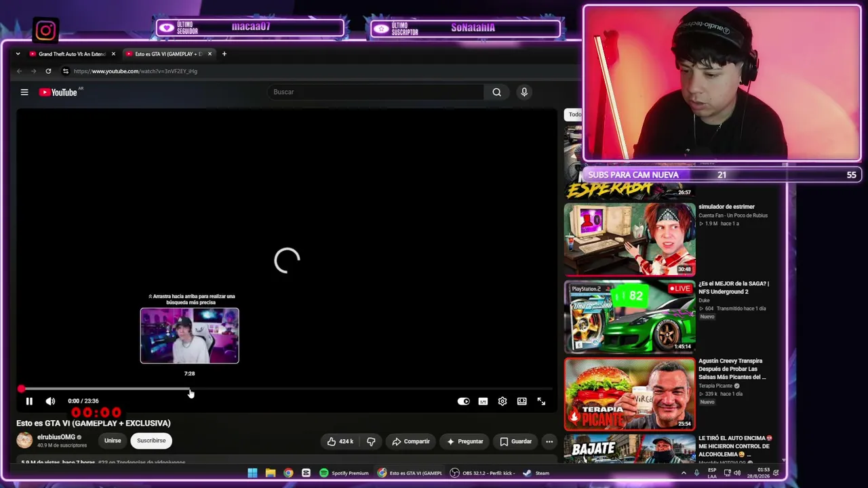868x488 pixels.
Task: Click the ESP LAA language indicator
Action: 712,472
